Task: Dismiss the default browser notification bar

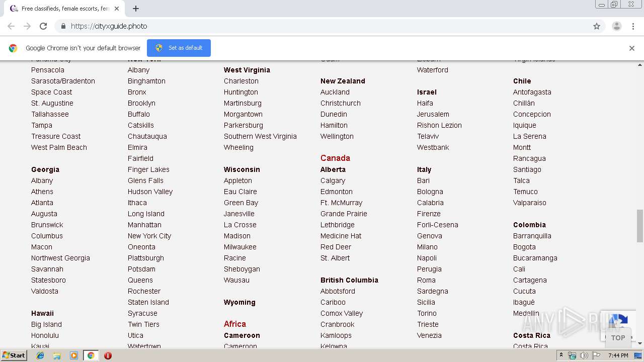Action: (632, 48)
